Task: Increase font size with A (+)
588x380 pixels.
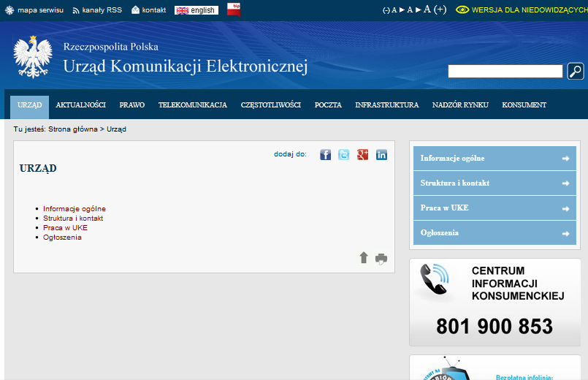Action: (435, 9)
